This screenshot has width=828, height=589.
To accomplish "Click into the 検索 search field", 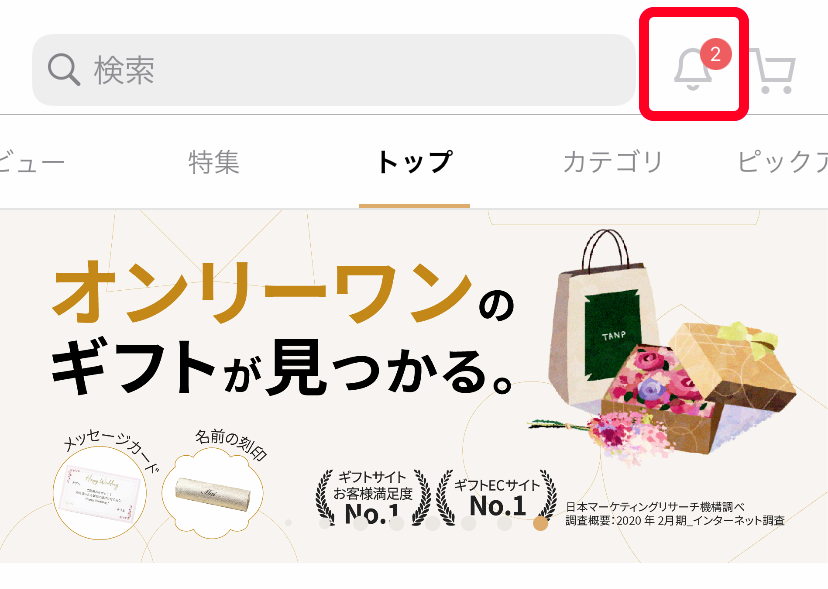I will pyautogui.click(x=334, y=70).
